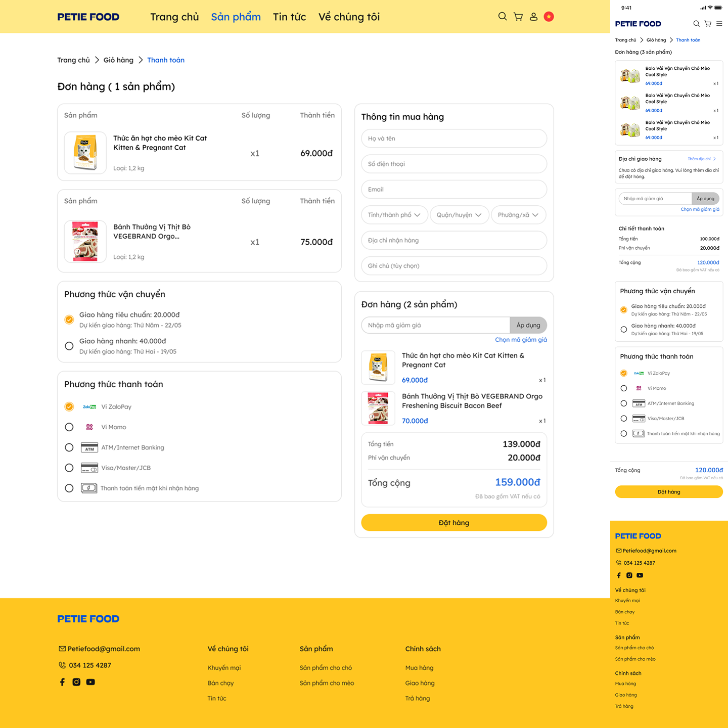Screen dimensions: 728x728
Task: Select Giao hàng nhanh shipping on desktop
Action: click(69, 346)
